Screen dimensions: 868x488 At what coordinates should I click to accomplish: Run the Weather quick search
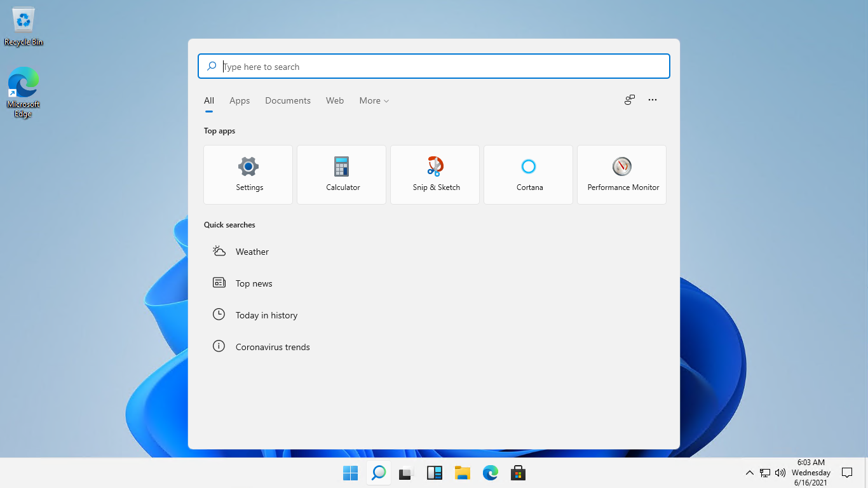coord(252,252)
